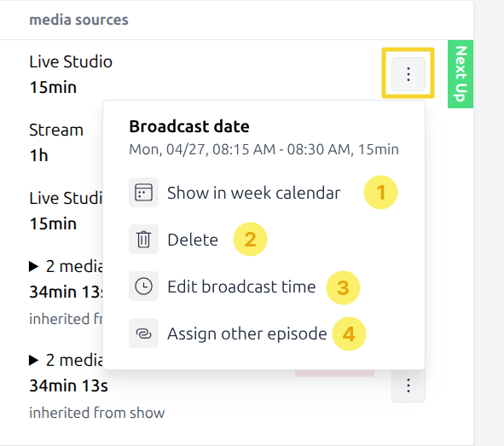The height and width of the screenshot is (446, 504).
Task: Click the inherited from show note
Action: click(97, 413)
